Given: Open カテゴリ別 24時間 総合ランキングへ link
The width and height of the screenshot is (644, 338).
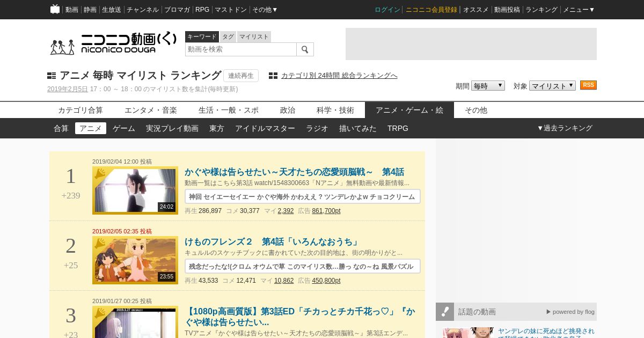Looking at the screenshot, I should pos(339,76).
